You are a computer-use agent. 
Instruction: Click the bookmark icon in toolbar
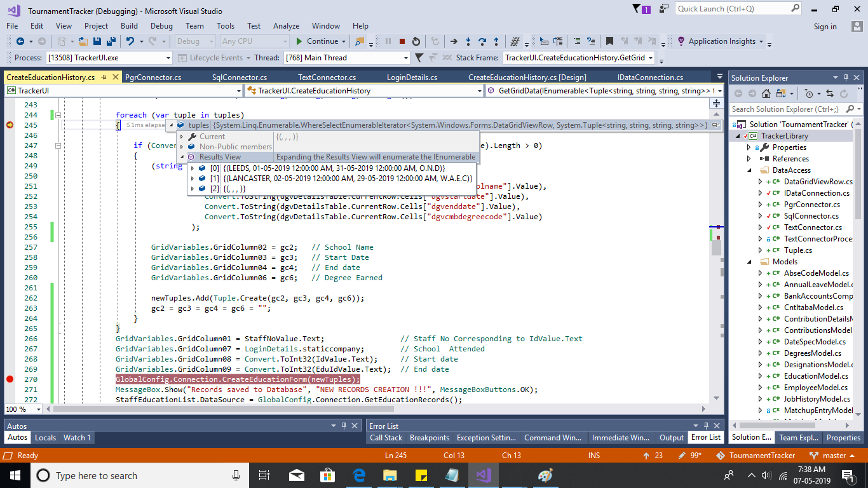pos(609,41)
